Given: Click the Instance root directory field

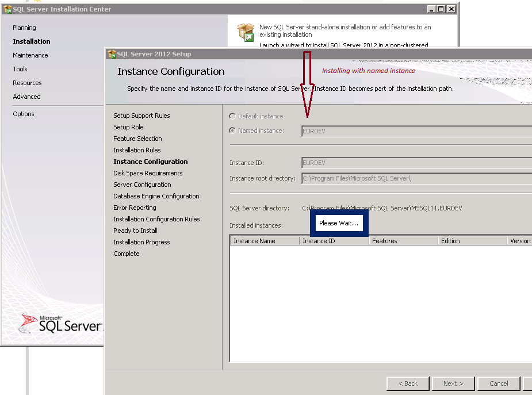Looking at the screenshot, I should (x=416, y=178).
